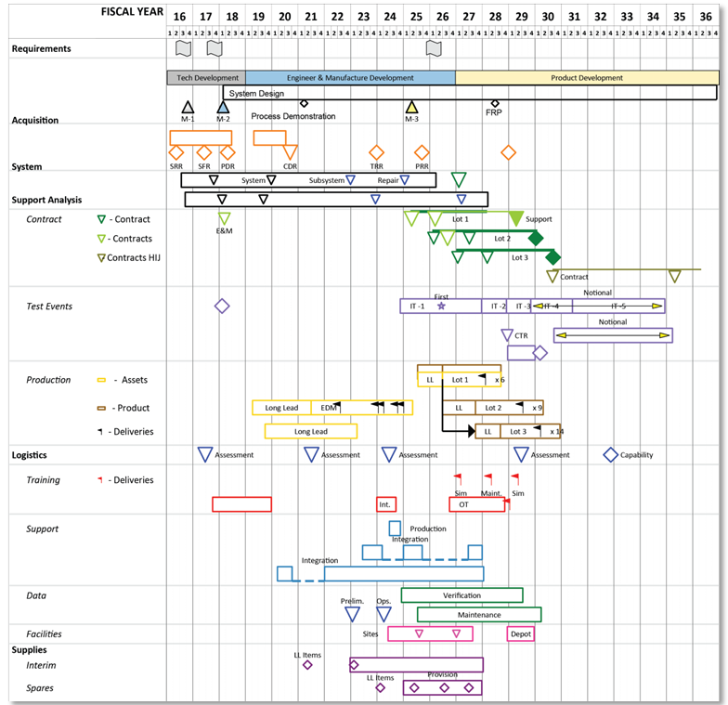
Task: Select the TRR orange diamond
Action: 377,152
